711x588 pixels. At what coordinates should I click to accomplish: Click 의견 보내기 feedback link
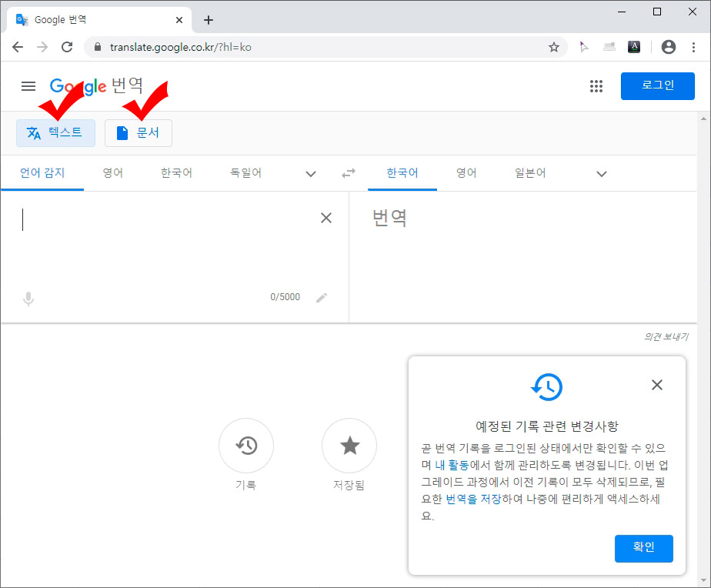666,336
